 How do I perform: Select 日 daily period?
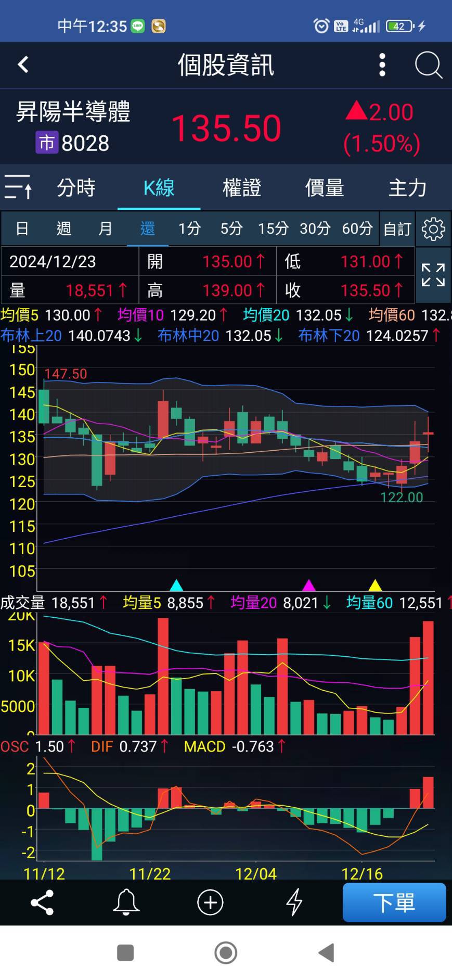pos(22,228)
